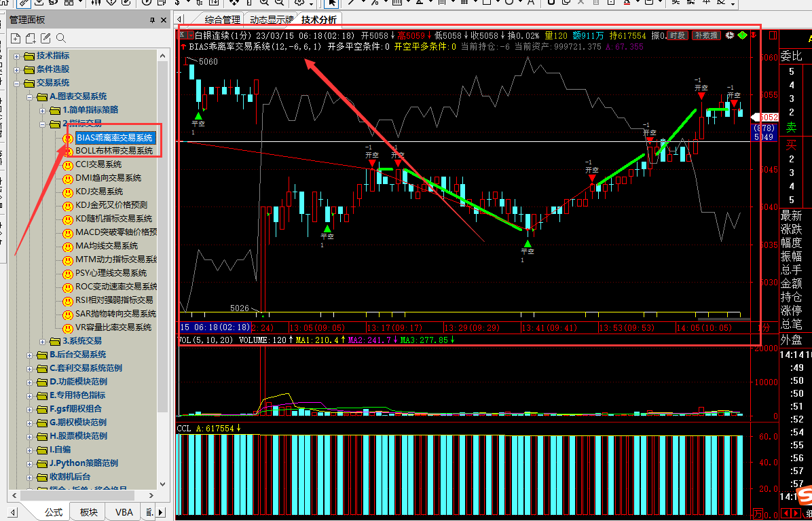Viewport: 812px width, 521px height.
Task: Click the 时段 button in chart header
Action: pyautogui.click(x=678, y=35)
